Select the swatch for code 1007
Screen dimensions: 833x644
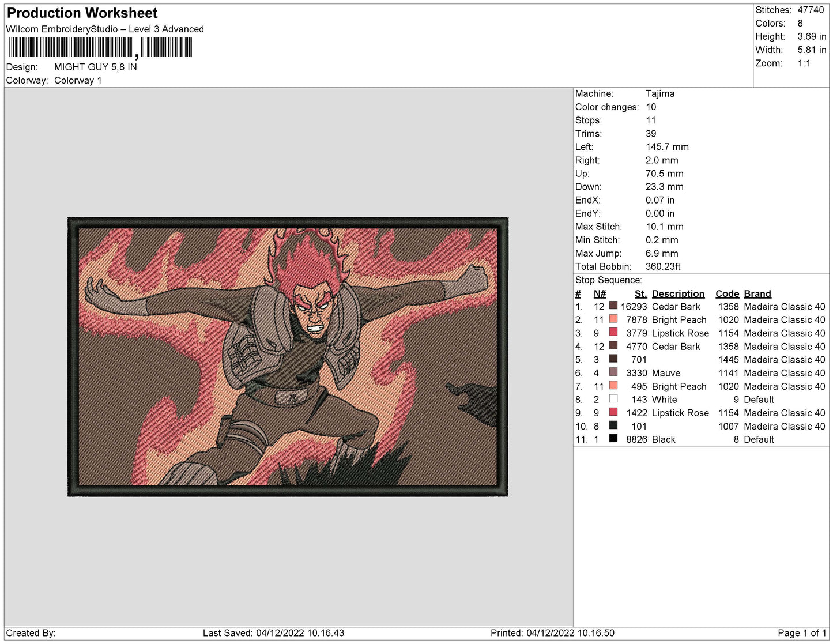pyautogui.click(x=613, y=425)
